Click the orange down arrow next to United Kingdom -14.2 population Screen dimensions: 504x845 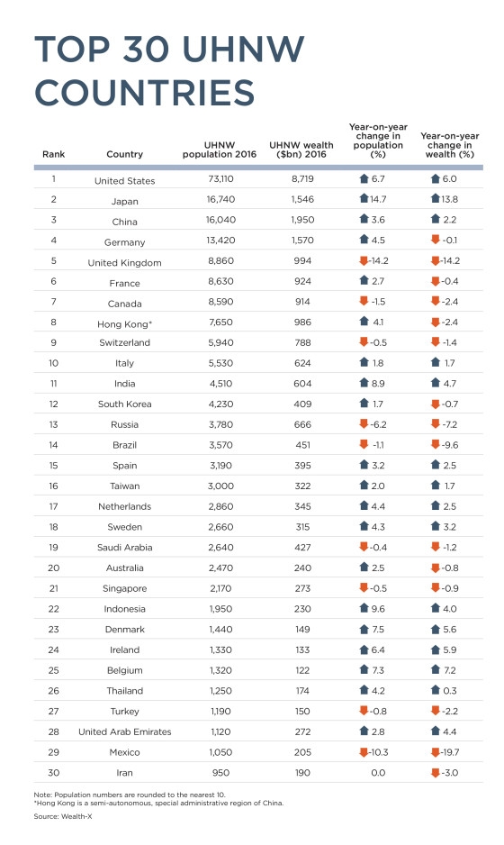click(364, 261)
